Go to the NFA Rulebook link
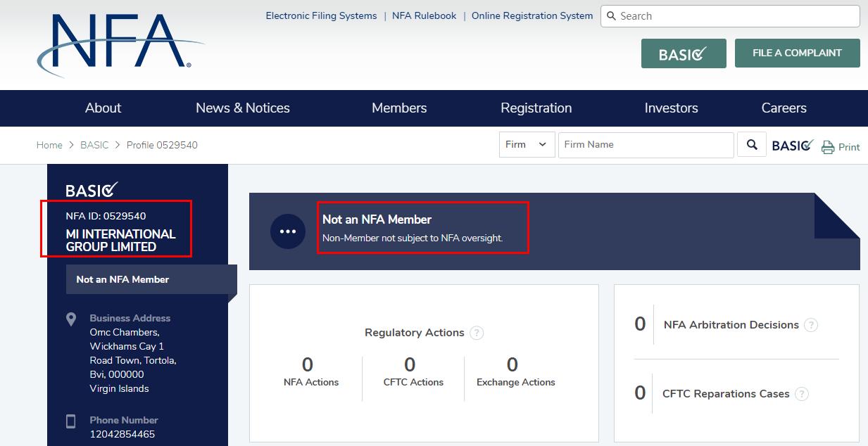Viewport: 868px width, 446px height. 424,15
